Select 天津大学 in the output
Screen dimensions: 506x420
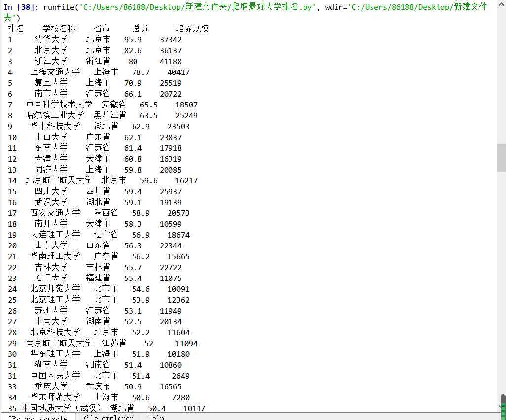pos(51,159)
